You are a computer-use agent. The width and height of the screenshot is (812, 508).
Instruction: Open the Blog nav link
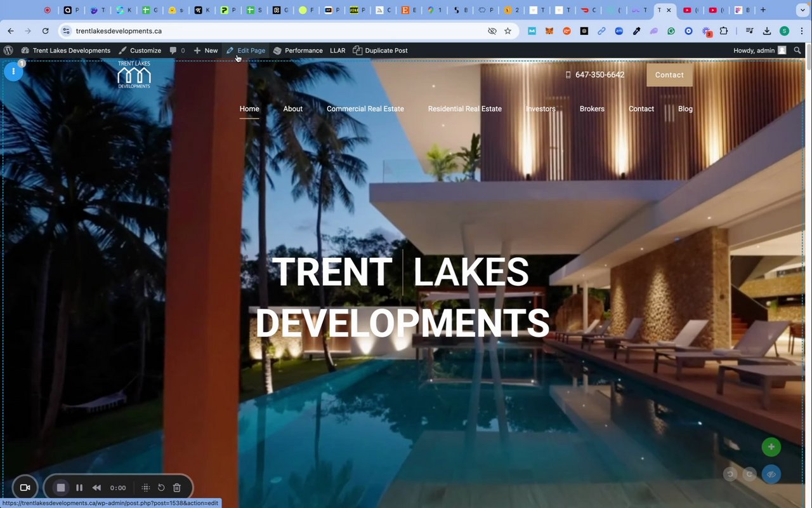[x=685, y=109]
